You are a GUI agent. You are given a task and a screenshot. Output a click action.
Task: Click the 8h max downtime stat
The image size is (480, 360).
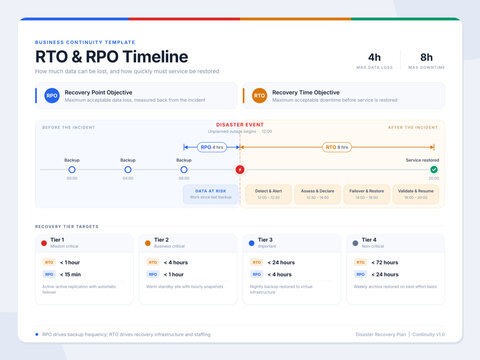pyautogui.click(x=426, y=60)
